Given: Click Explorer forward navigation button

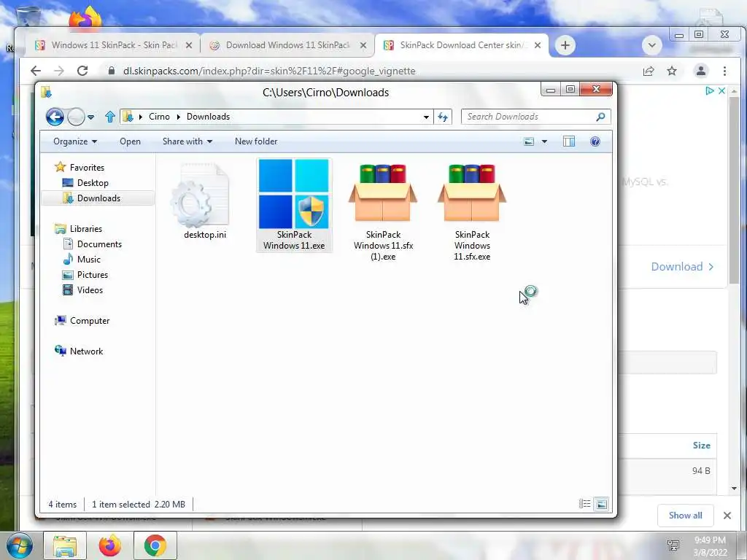Looking at the screenshot, I should tap(76, 117).
